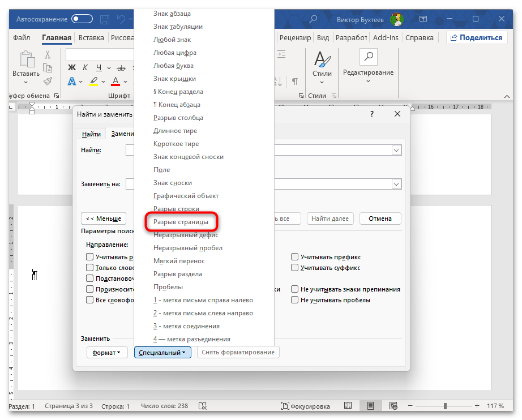Check Не учитывать знаки препинания
Viewport: 522px width, 420px height.
294,289
